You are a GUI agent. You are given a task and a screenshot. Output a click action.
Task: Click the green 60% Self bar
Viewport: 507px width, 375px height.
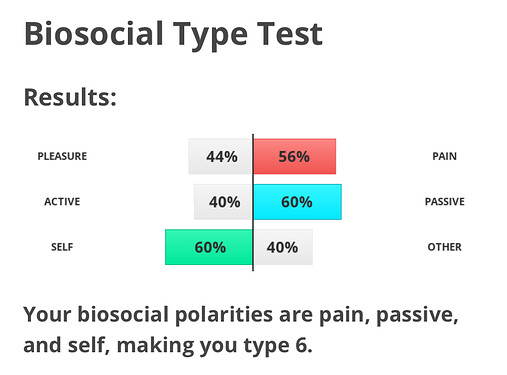209,247
